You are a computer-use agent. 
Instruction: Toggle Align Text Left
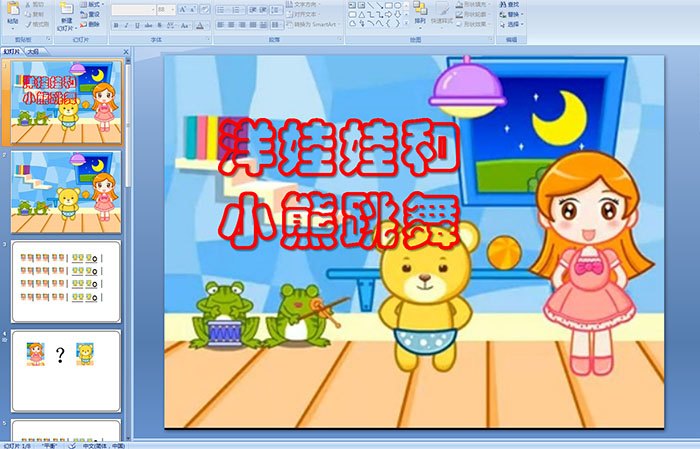click(x=220, y=25)
